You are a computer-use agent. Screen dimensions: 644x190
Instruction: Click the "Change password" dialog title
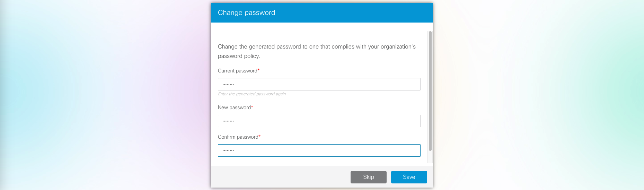[x=246, y=13]
